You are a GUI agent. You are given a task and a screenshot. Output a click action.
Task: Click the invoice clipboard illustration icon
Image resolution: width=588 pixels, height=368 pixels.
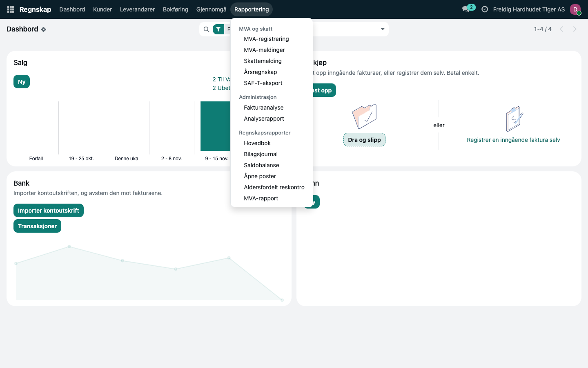[x=514, y=119]
